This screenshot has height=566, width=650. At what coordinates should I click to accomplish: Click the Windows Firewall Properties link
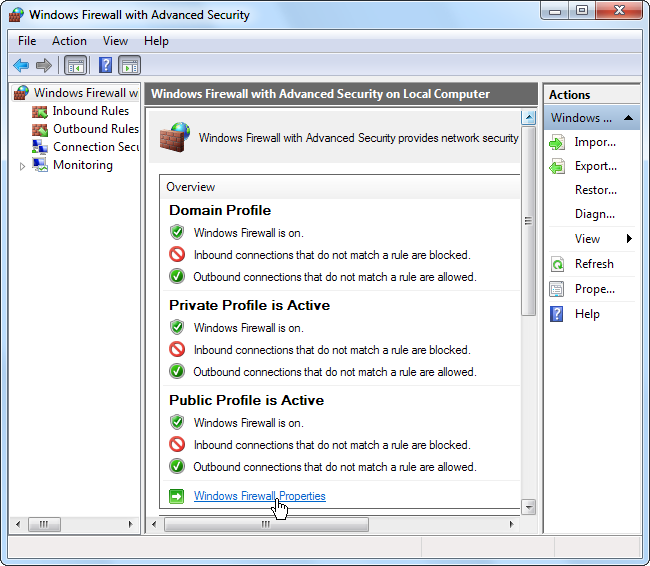260,496
